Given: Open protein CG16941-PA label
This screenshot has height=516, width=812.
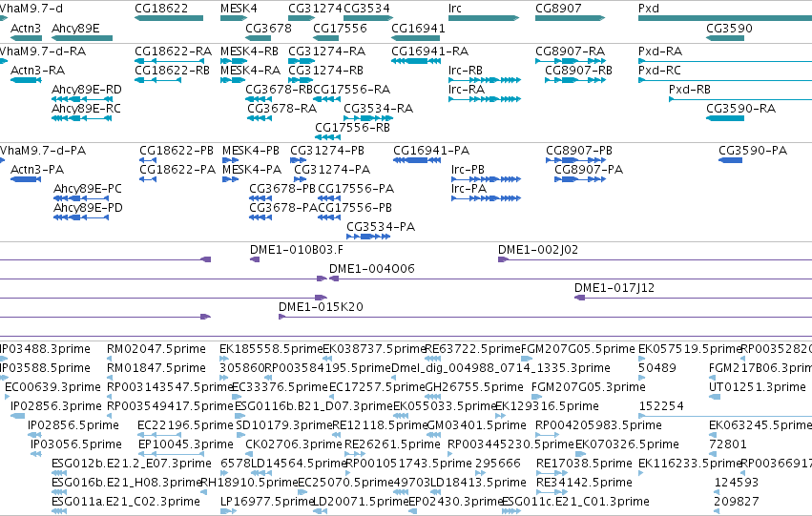Looking at the screenshot, I should (431, 151).
